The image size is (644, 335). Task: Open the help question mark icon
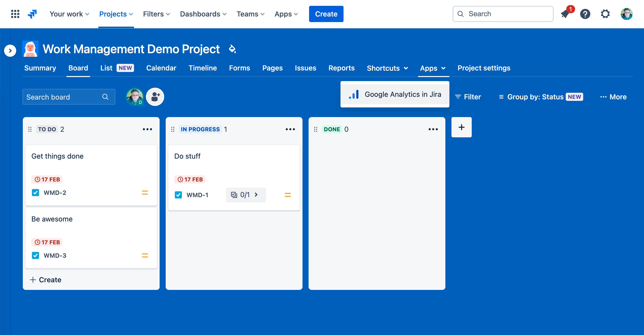tap(585, 14)
